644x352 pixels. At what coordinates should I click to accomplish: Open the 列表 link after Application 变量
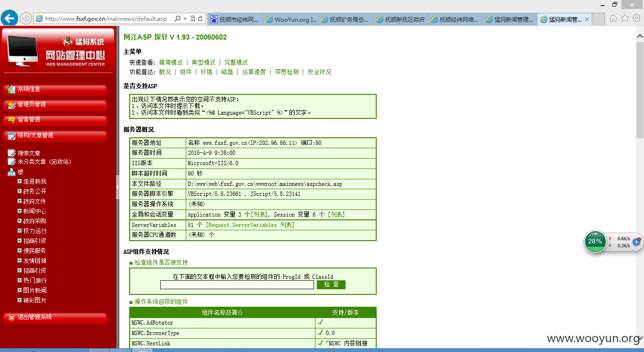259,214
